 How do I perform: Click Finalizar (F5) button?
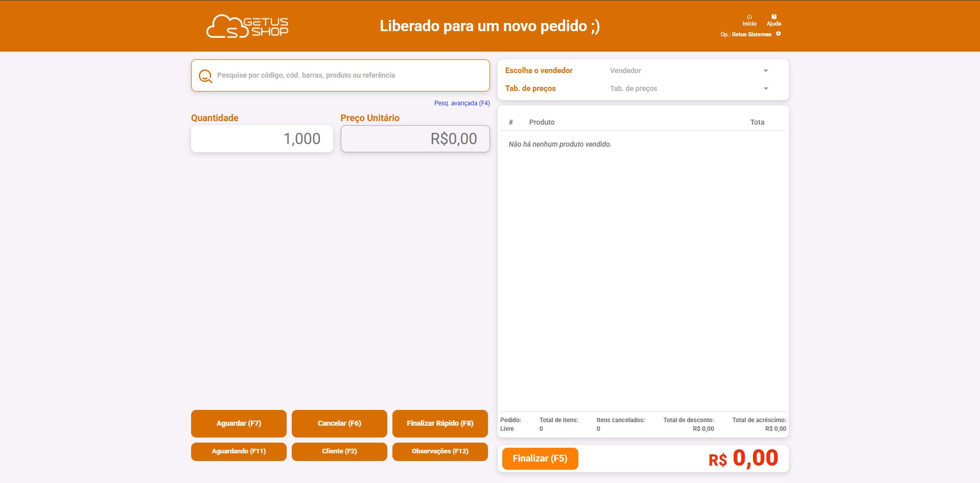click(540, 458)
